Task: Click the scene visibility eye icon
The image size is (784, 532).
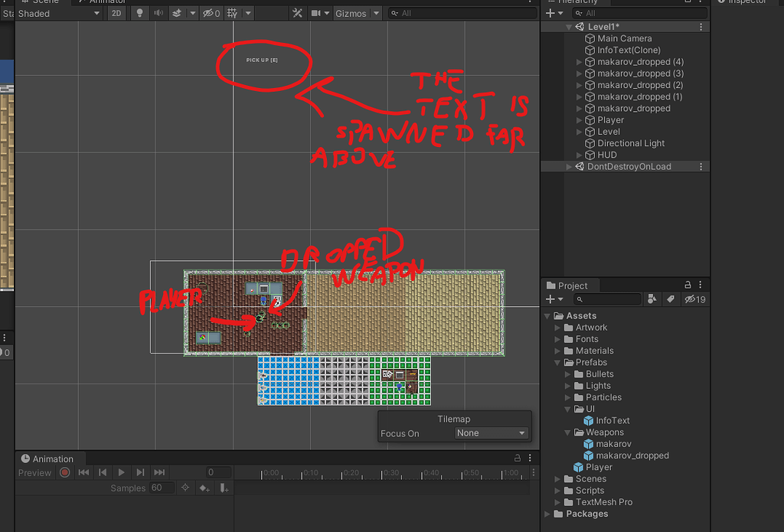Action: point(207,13)
